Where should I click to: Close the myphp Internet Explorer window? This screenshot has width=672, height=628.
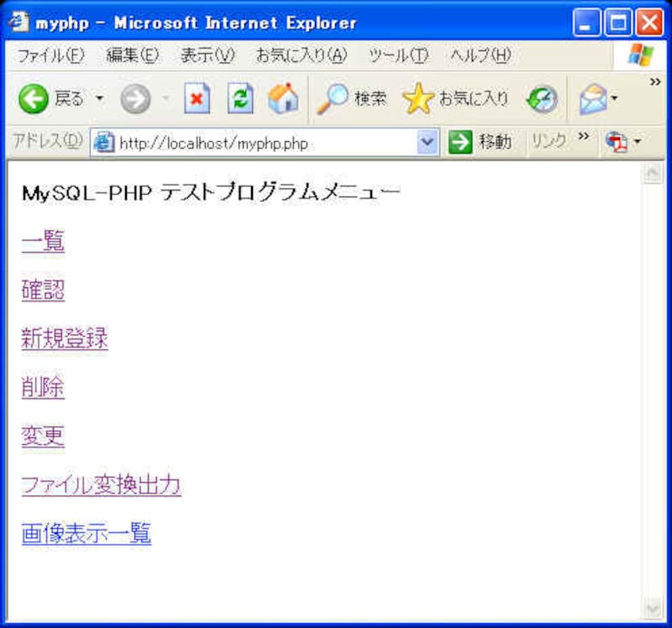click(x=649, y=22)
